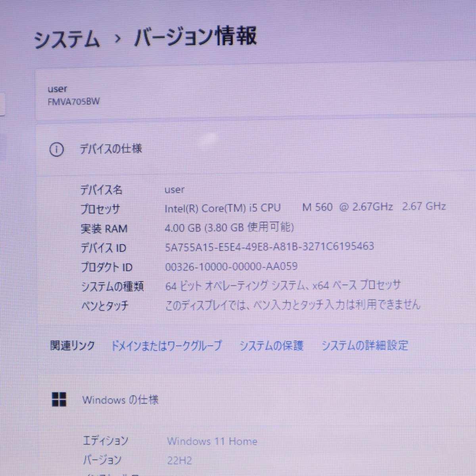The image size is (476, 476).
Task: Click the エディション label
Action: tap(106, 441)
